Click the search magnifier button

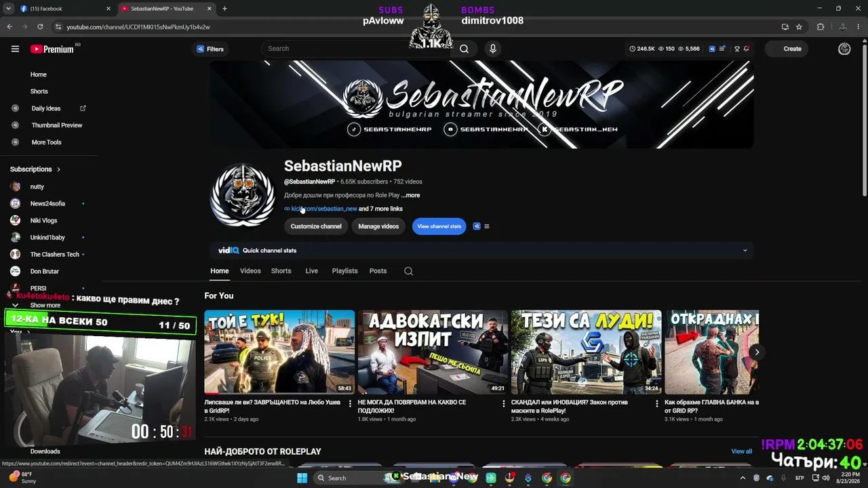(x=464, y=49)
